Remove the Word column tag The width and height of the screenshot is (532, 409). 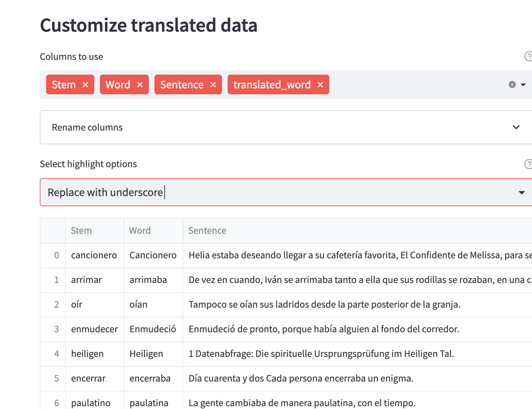[x=140, y=85]
